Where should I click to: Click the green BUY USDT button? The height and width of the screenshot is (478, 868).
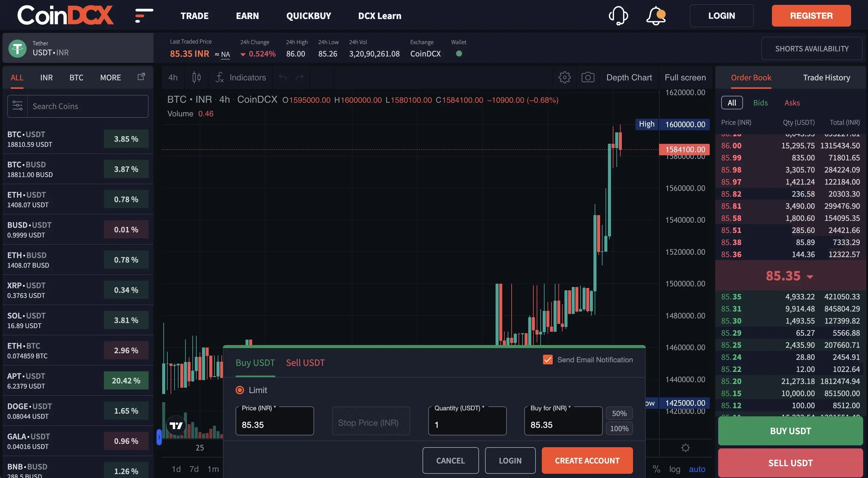point(790,431)
